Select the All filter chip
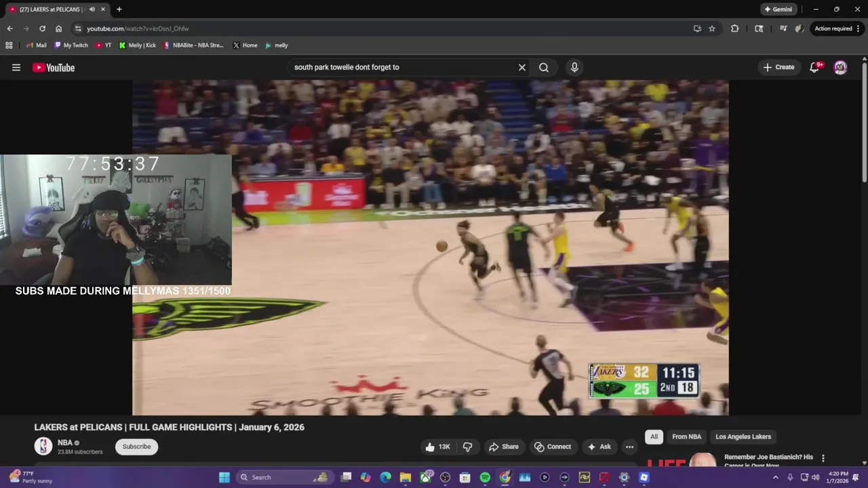The height and width of the screenshot is (488, 868). click(654, 436)
